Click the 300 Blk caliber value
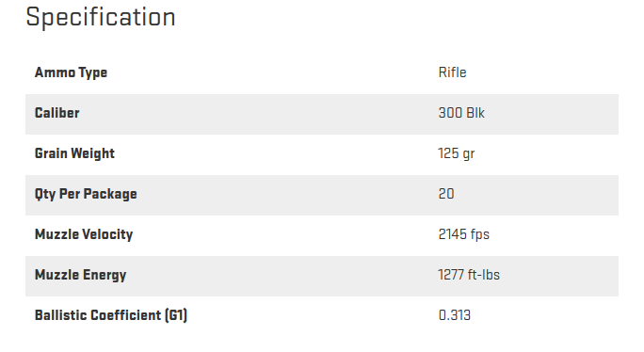The image size is (644, 352). point(461,113)
